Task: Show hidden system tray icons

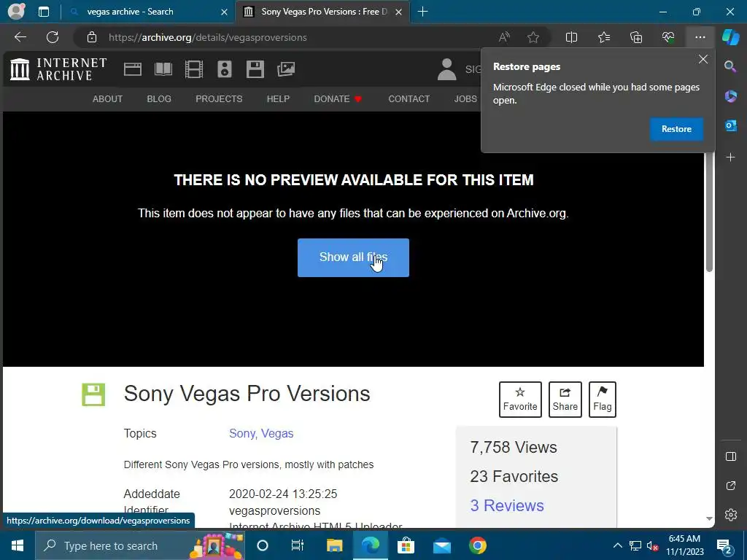Action: pos(617,545)
